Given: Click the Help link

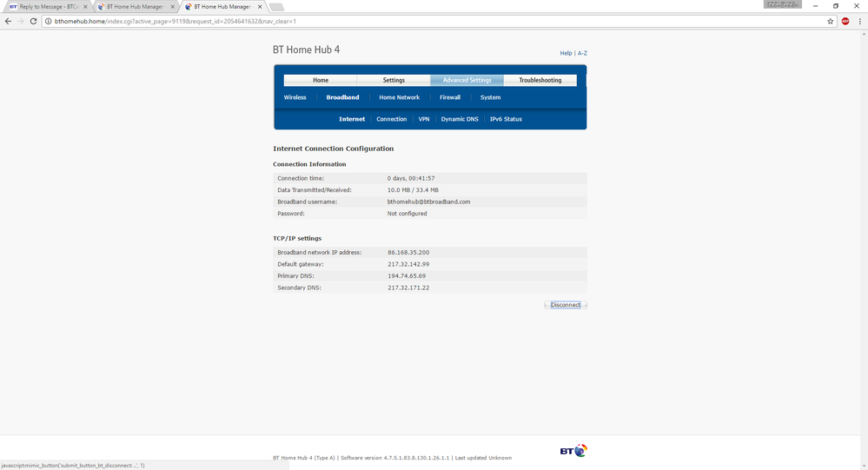Looking at the screenshot, I should (x=566, y=53).
